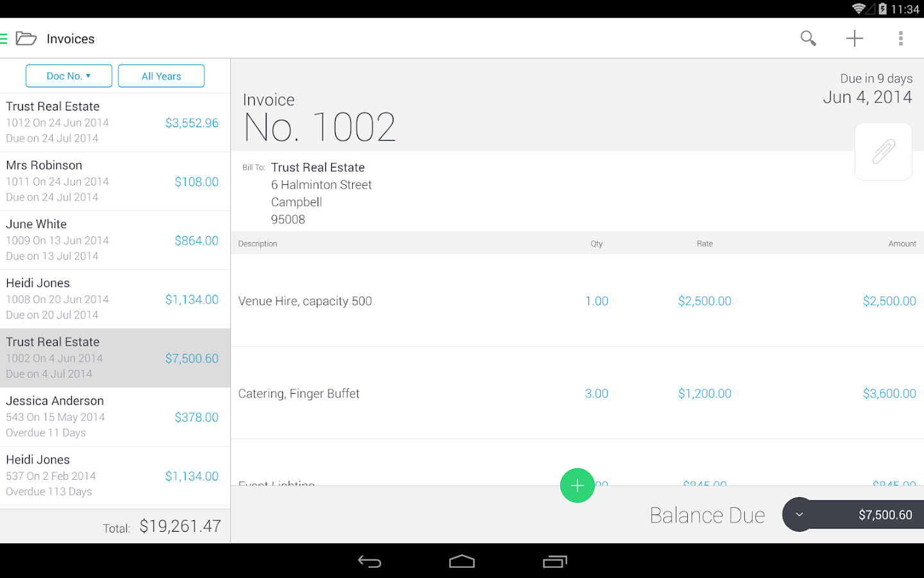Open the All Years filter
This screenshot has width=924, height=578.
[161, 75]
